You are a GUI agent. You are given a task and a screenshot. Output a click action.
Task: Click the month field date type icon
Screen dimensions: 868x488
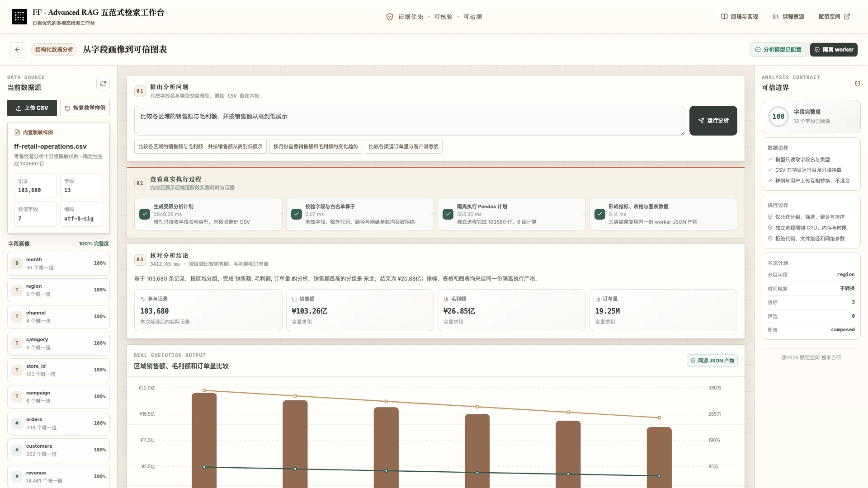[17, 263]
